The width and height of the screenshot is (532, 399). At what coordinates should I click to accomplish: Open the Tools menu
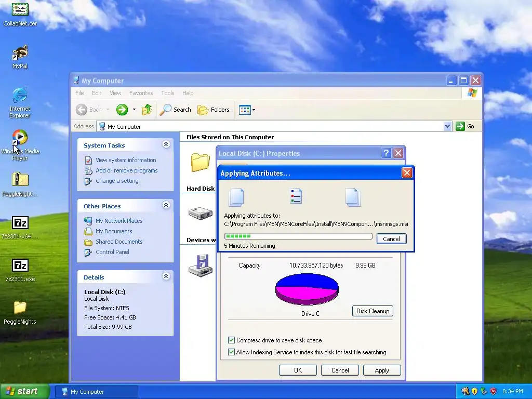point(168,93)
